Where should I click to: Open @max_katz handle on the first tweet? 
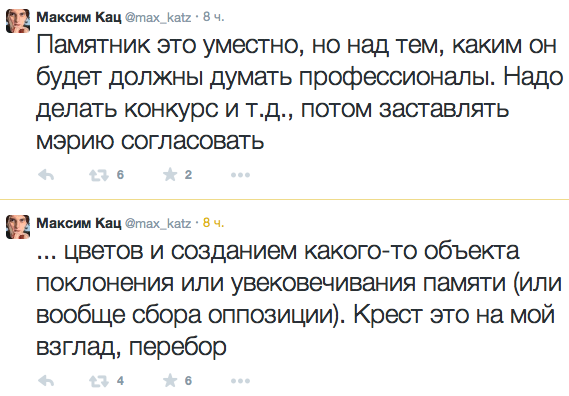[158, 17]
